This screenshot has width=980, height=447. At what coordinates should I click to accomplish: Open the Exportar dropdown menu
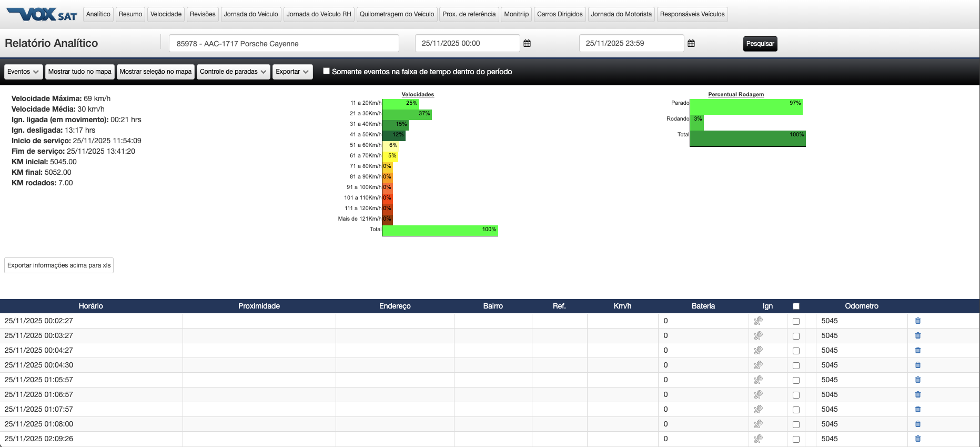(x=292, y=72)
